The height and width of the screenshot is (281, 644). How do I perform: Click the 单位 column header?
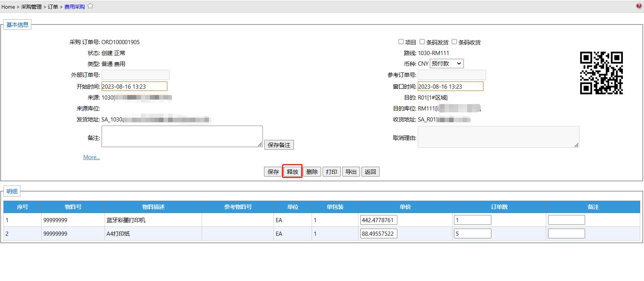[x=293, y=207]
